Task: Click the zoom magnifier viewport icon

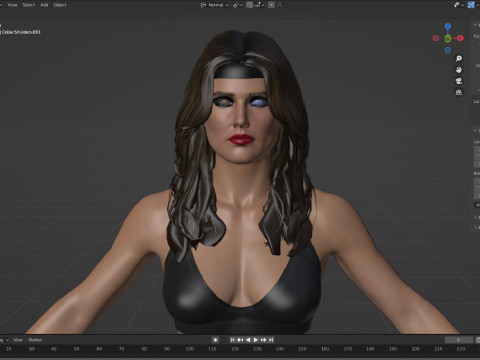Action: tap(459, 59)
